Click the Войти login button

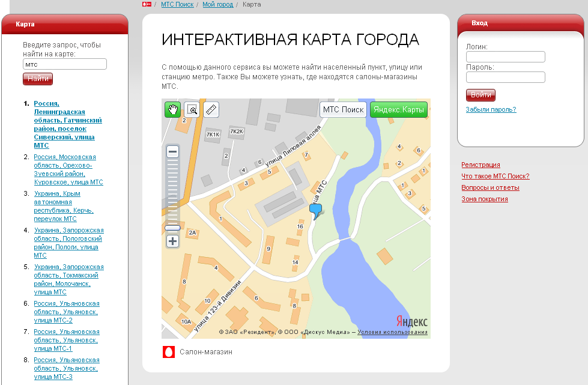480,95
